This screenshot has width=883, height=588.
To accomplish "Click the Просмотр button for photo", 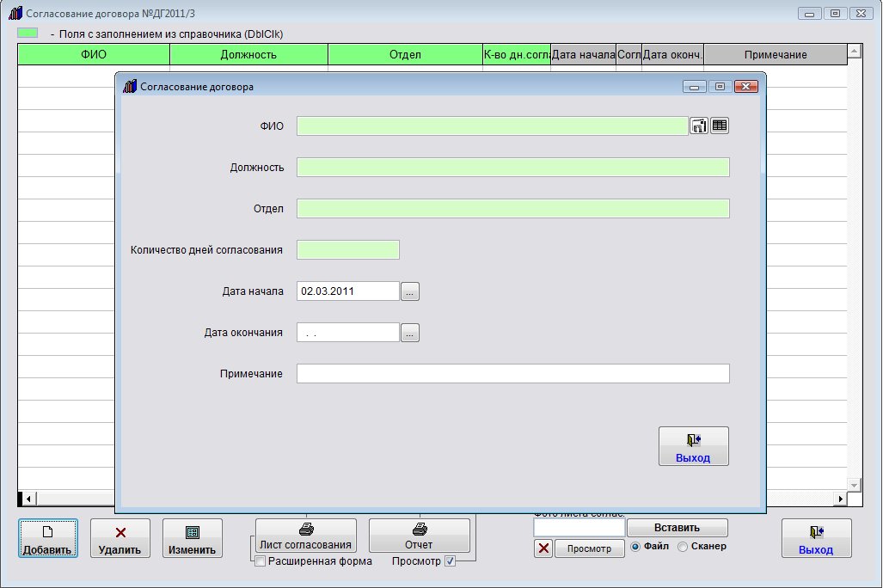I will 589,548.
